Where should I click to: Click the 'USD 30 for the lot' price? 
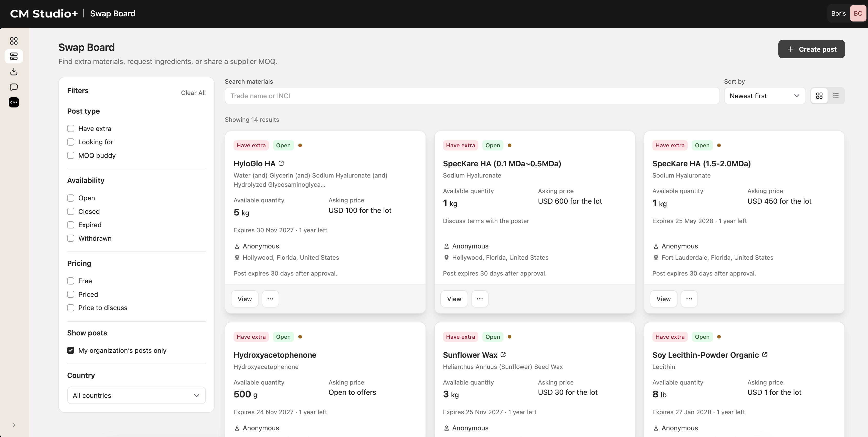pyautogui.click(x=567, y=392)
